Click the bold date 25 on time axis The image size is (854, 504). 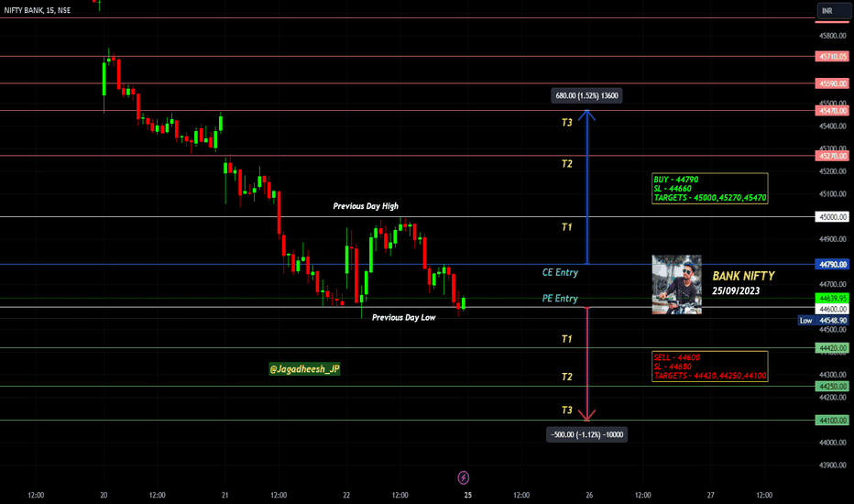(x=468, y=495)
